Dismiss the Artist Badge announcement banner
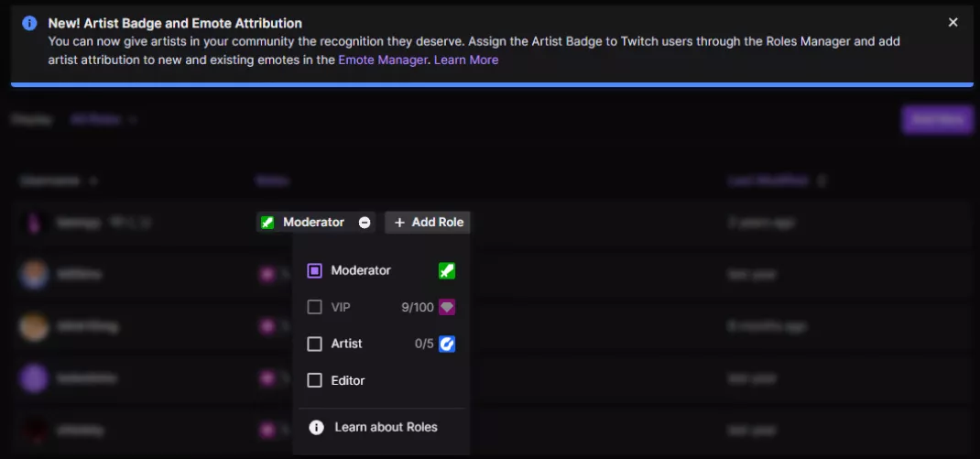The width and height of the screenshot is (980, 459). (953, 23)
